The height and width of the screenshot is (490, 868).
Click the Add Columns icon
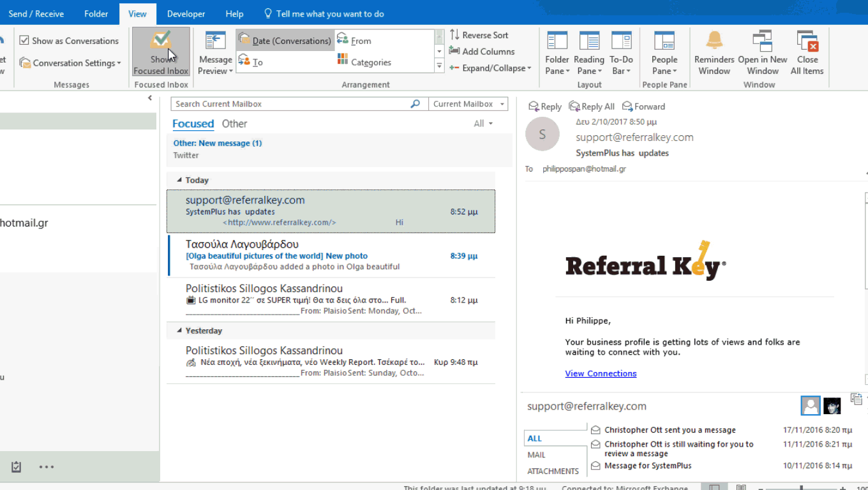click(x=454, y=51)
